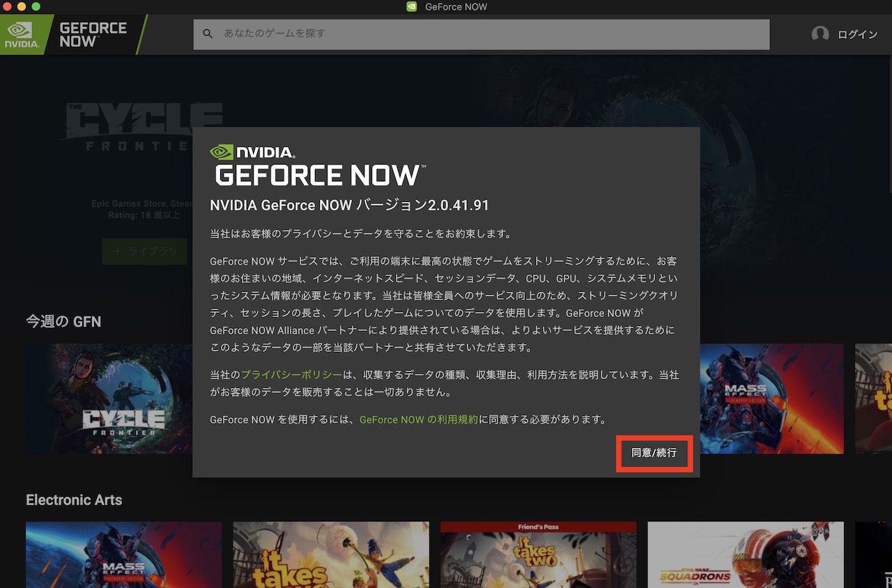Click the NVIDIA logo in the top-left corner
The height and width of the screenshot is (588, 892).
tap(22, 33)
